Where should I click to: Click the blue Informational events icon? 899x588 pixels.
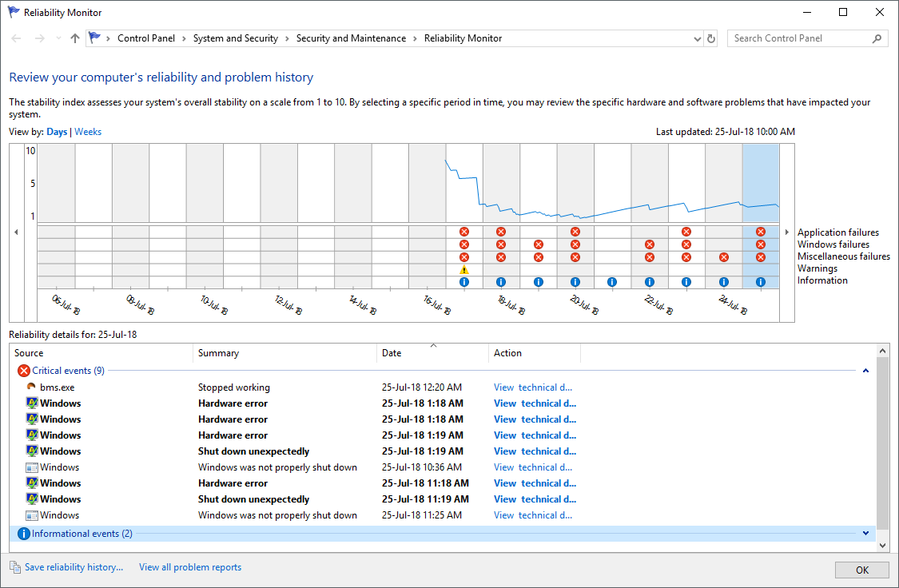[23, 534]
